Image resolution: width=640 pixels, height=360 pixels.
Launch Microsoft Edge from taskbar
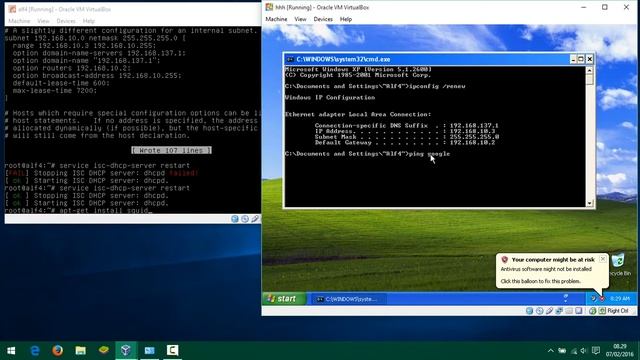35,350
